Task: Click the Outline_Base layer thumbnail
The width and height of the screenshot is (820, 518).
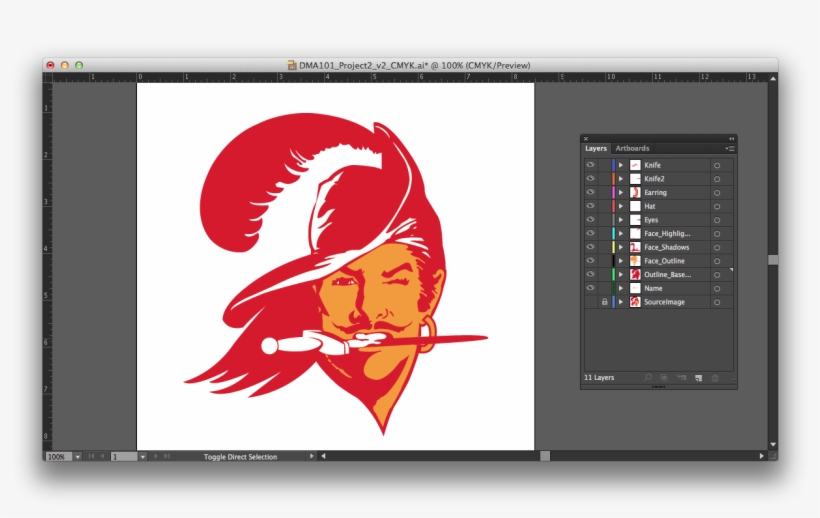Action: 635,274
